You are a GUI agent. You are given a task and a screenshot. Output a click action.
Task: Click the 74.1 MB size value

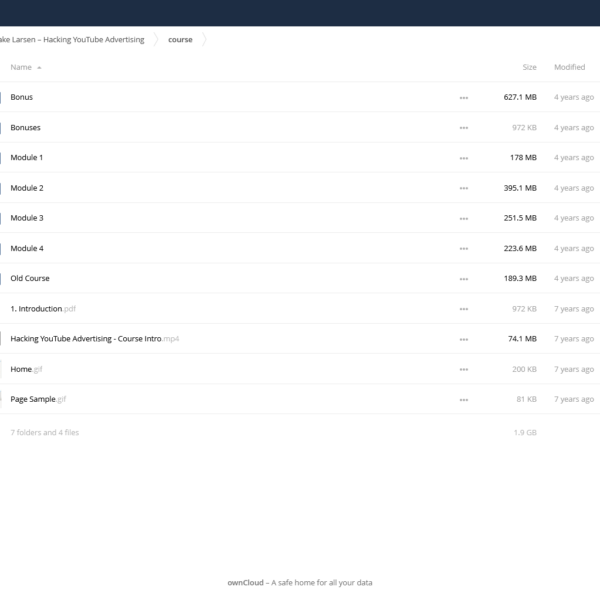(522, 339)
